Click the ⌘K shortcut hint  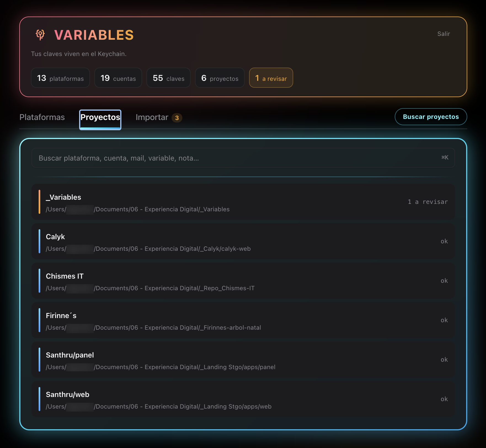(445, 158)
